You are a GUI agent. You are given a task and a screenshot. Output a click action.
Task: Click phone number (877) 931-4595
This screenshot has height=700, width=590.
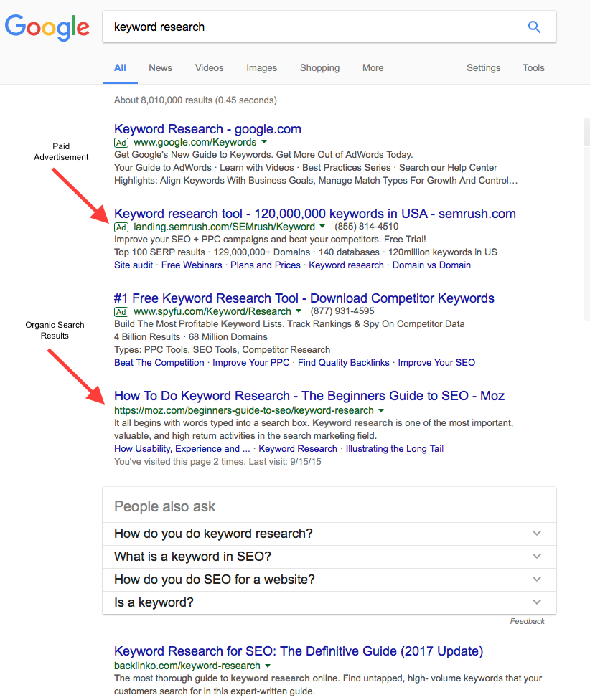(x=342, y=311)
